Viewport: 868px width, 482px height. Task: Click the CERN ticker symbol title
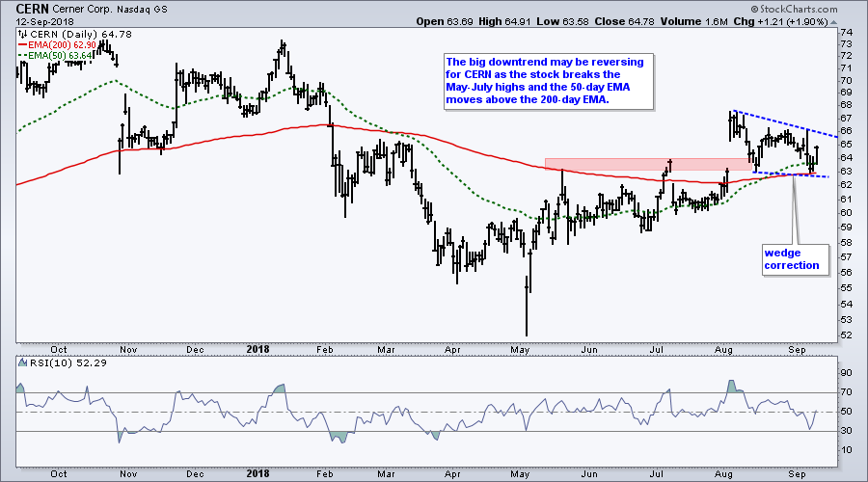32,9
